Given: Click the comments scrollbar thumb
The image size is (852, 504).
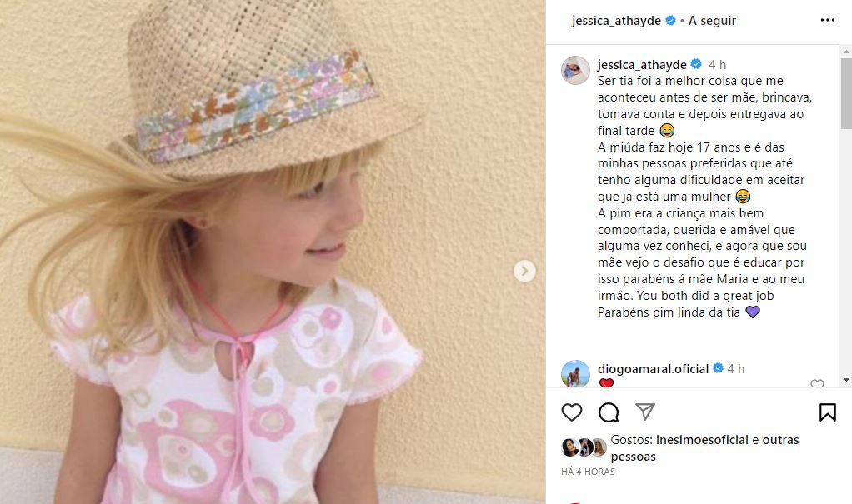Looking at the screenshot, I should (846, 93).
